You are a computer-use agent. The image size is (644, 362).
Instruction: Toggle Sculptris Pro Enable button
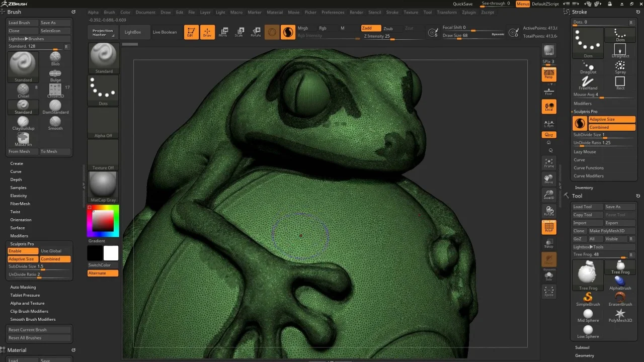click(x=23, y=251)
